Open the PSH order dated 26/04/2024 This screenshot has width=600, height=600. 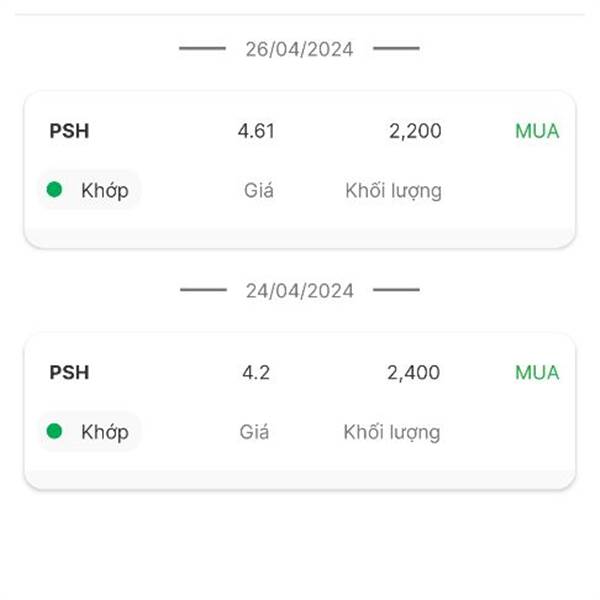(x=300, y=170)
